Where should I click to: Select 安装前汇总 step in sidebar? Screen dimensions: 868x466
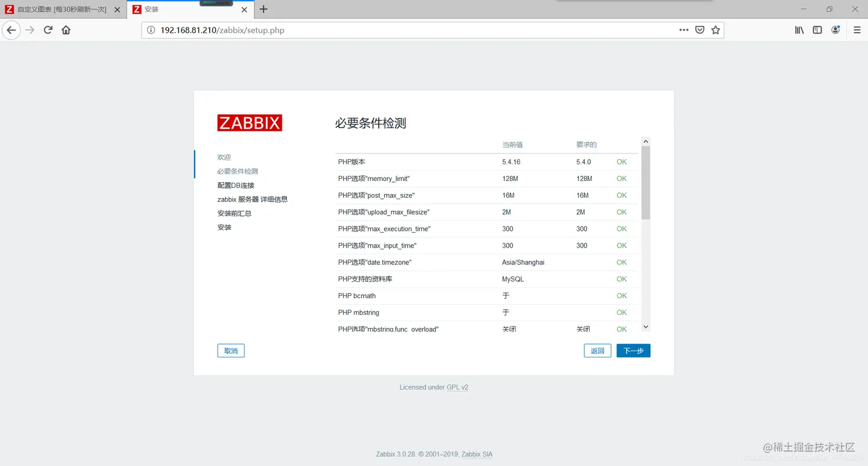(234, 213)
